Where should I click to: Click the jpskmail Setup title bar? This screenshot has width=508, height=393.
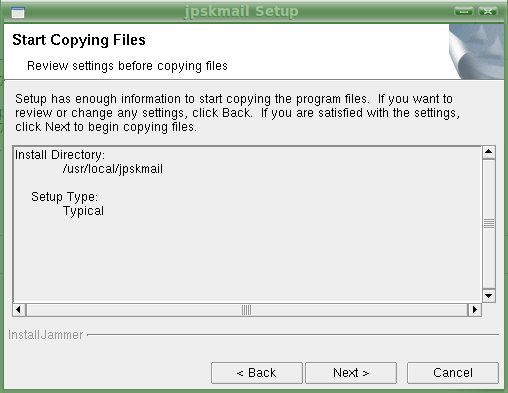pos(241,11)
